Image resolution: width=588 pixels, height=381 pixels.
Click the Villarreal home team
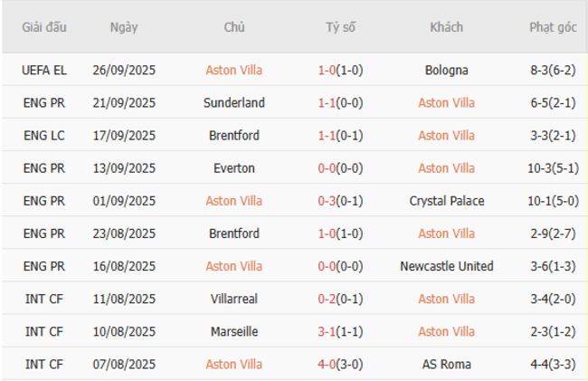tap(234, 299)
